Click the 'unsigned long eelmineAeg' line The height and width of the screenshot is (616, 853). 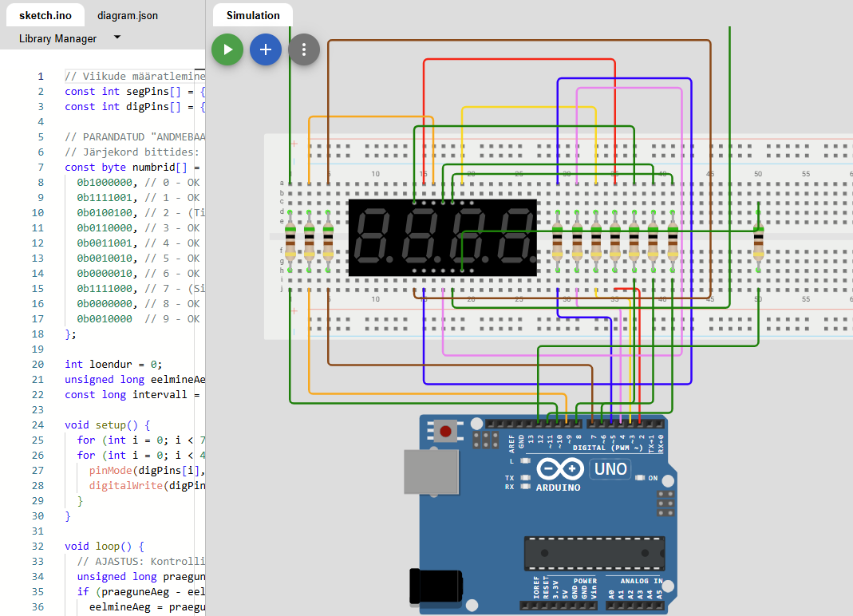tap(135, 379)
